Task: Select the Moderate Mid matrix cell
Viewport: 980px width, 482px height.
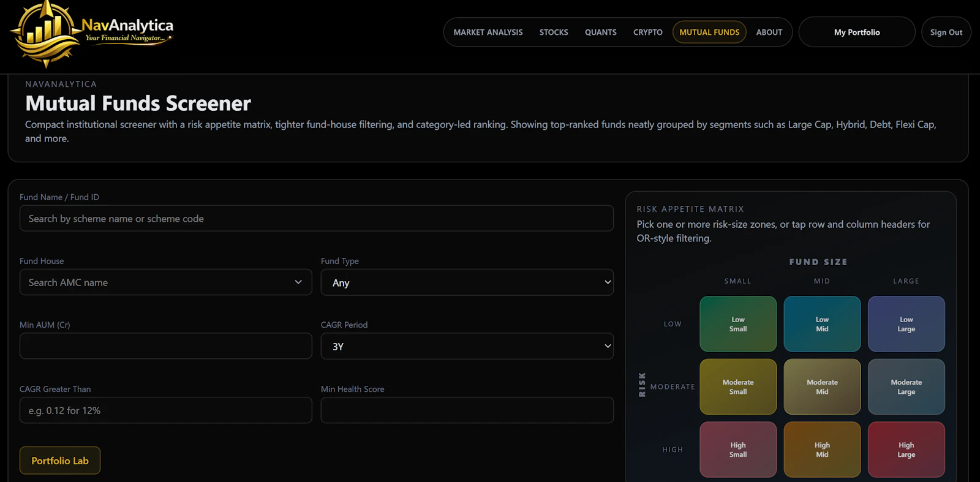Action: click(822, 387)
